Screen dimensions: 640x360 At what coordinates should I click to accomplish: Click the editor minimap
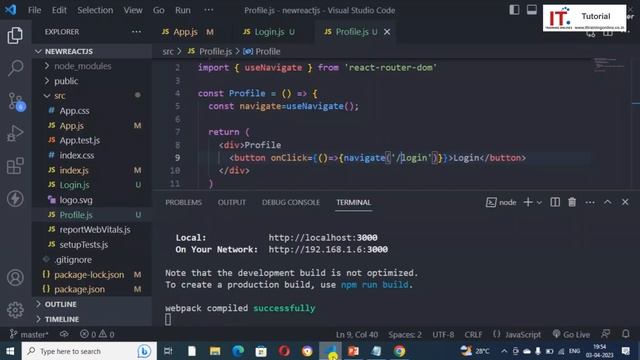tap(609, 65)
